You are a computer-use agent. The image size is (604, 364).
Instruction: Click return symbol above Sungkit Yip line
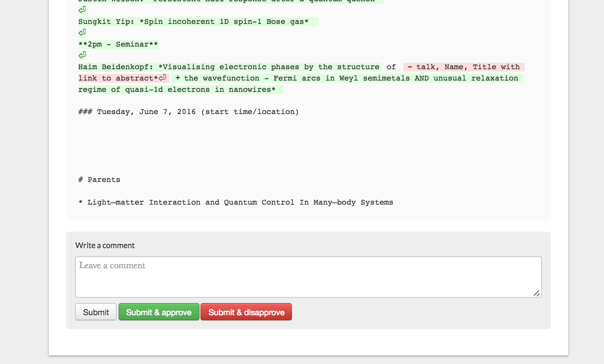[82, 10]
